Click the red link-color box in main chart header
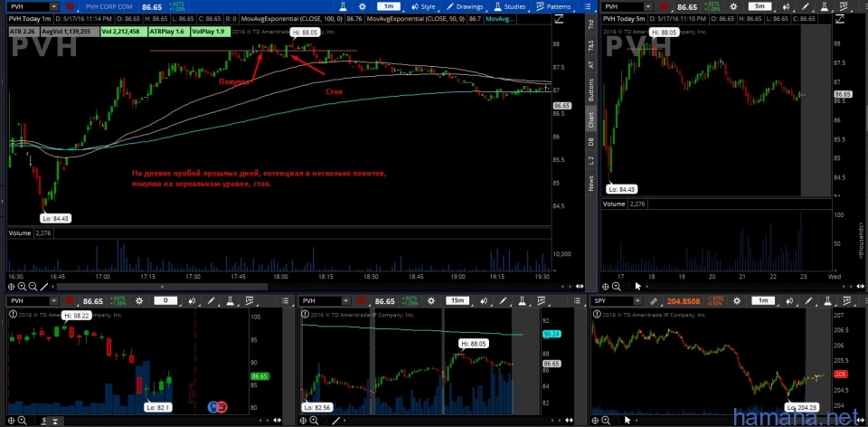Image resolution: width=868 pixels, height=427 pixels. click(70, 7)
